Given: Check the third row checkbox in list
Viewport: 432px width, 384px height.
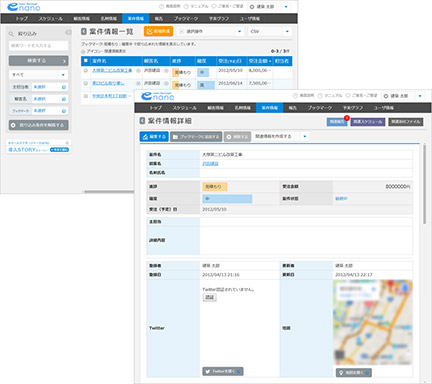Looking at the screenshot, I should 86,96.
